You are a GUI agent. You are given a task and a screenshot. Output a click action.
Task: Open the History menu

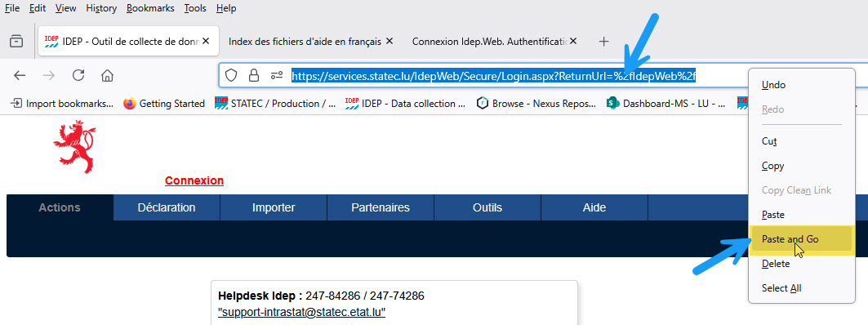pyautogui.click(x=101, y=8)
